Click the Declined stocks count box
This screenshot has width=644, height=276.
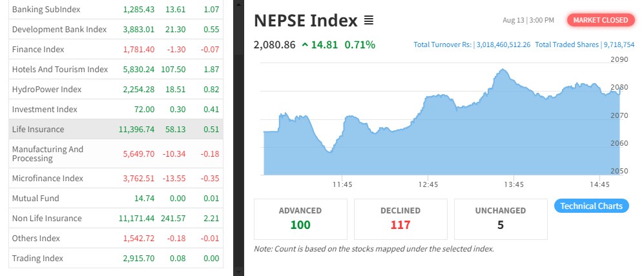(x=400, y=218)
